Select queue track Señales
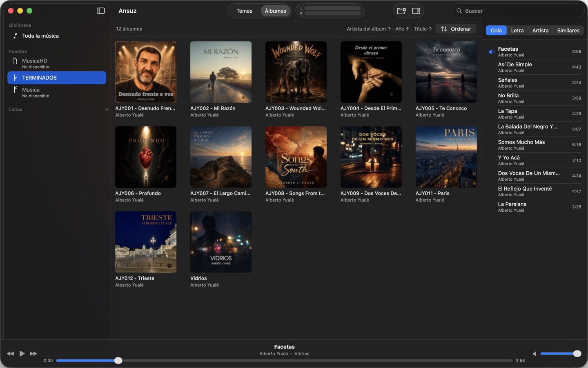Viewport: 588px width, 368px height. (x=535, y=83)
